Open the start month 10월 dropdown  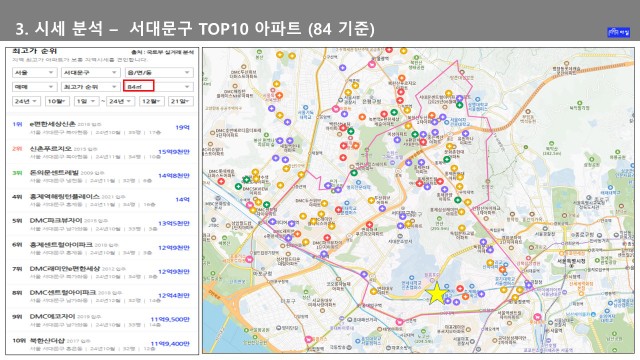(57, 101)
